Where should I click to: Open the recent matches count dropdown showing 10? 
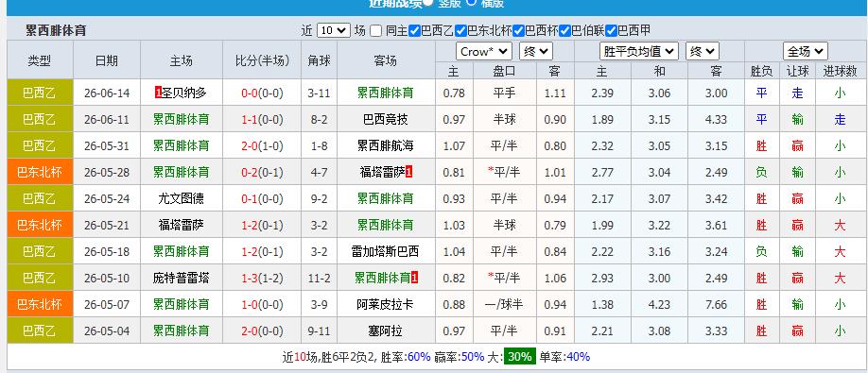[333, 30]
